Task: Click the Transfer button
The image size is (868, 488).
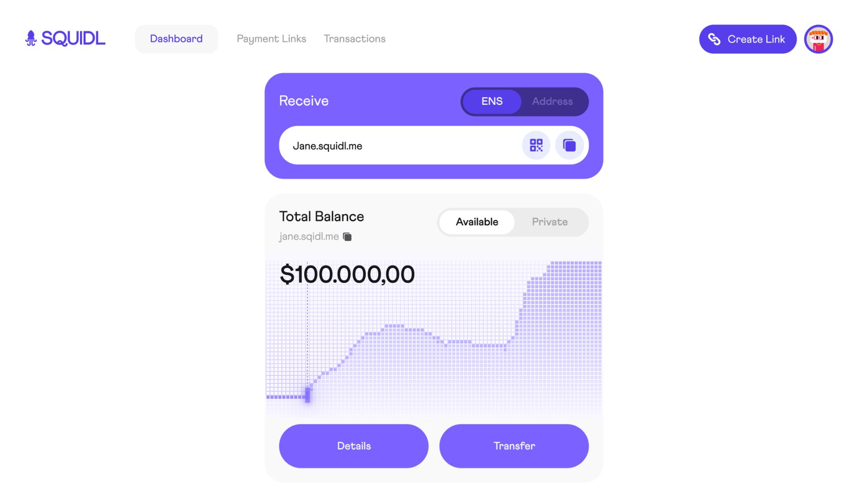Action: coord(514,446)
